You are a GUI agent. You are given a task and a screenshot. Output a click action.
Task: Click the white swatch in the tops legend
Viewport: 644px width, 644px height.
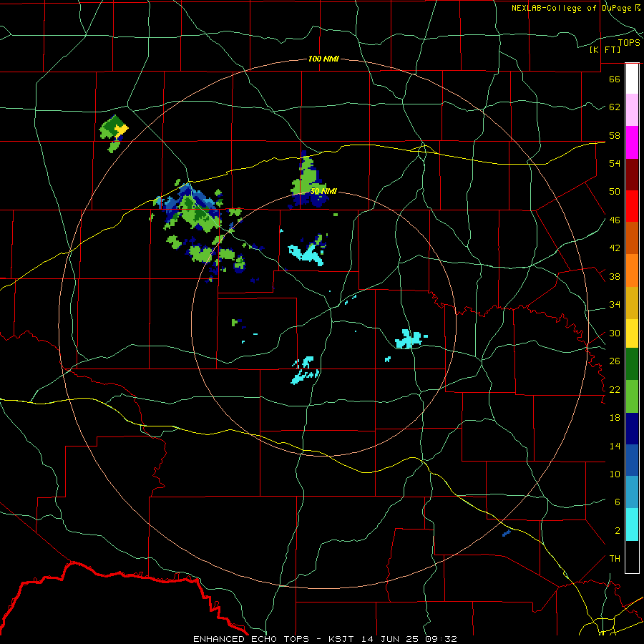click(632, 79)
